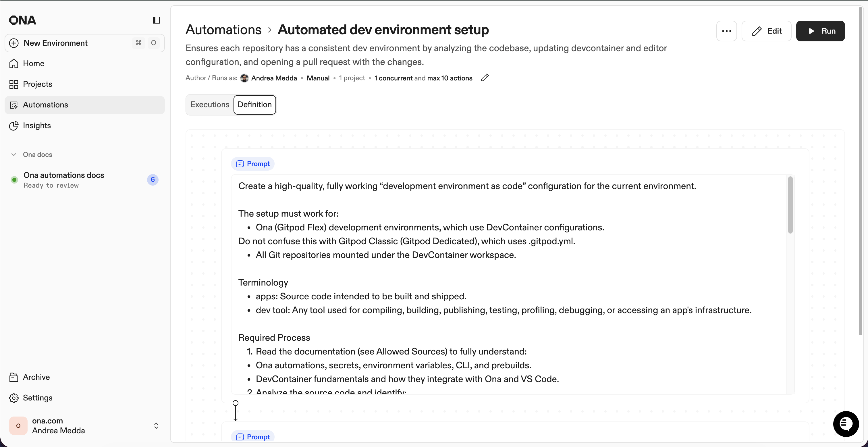Select Automations in the sidebar
The image size is (868, 447).
45,105
